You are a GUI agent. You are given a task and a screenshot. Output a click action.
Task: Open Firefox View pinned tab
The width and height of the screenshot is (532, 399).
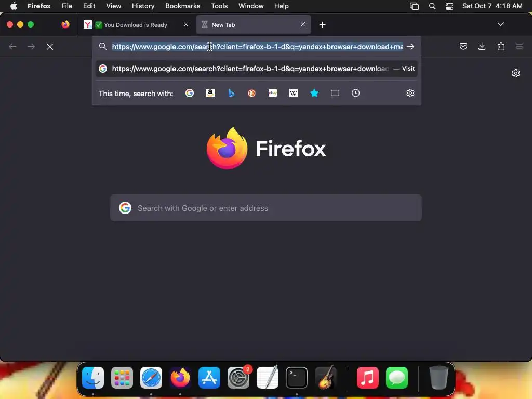tap(65, 24)
